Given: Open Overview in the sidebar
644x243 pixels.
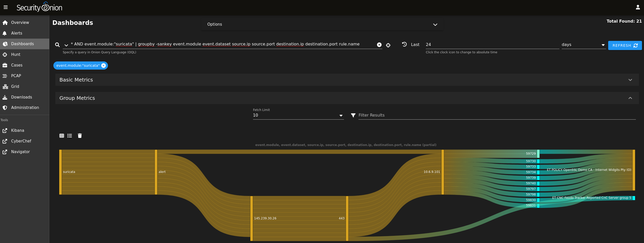Looking at the screenshot, I should pos(25,23).
